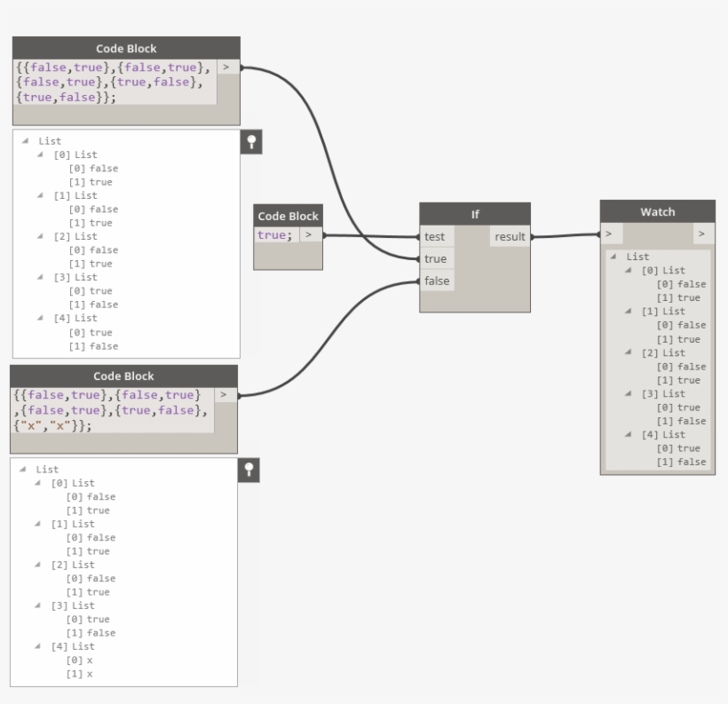Screen dimensions: 728x704
Task: Pin the preview bubble showing the x values
Action: click(x=249, y=471)
